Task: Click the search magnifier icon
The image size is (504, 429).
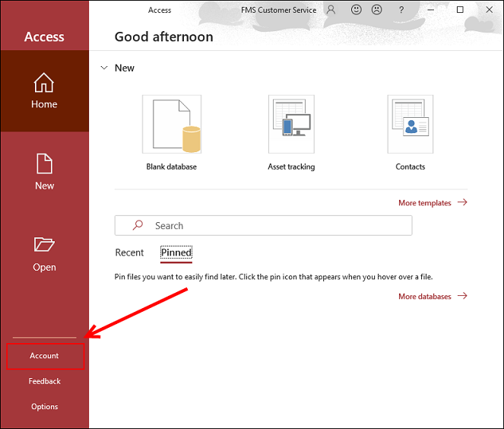Action: [x=138, y=225]
